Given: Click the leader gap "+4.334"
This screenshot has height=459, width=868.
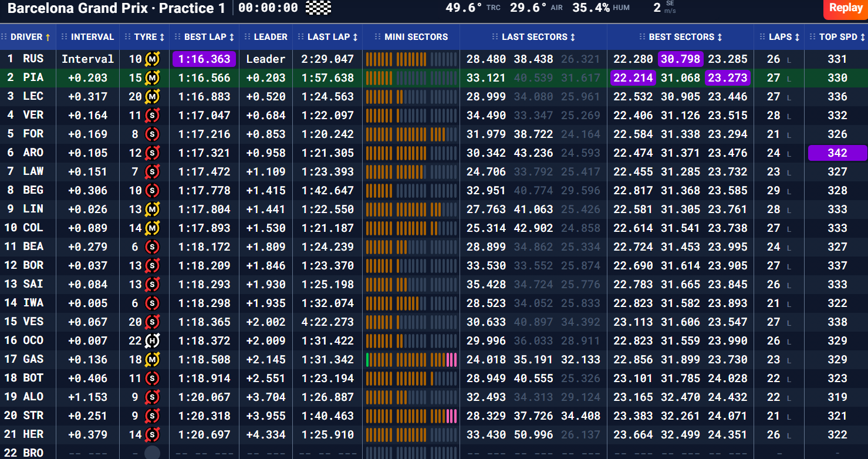Looking at the screenshot, I should coord(266,434).
